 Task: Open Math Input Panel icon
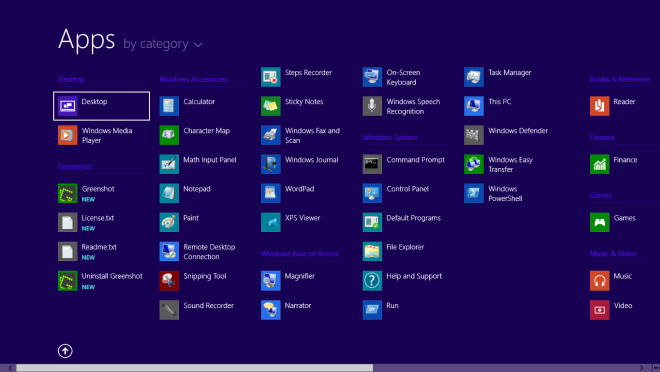(169, 164)
